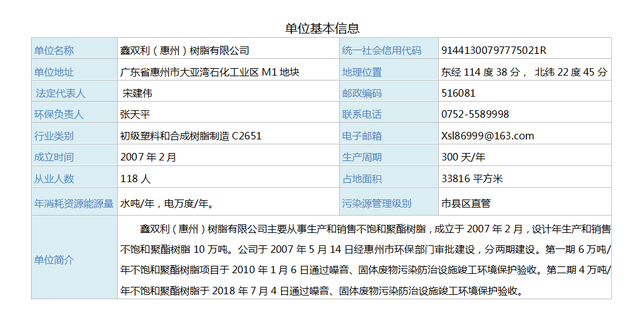The height and width of the screenshot is (311, 644).
Task: Click the title 单位基本信息
Action: tap(322, 28)
